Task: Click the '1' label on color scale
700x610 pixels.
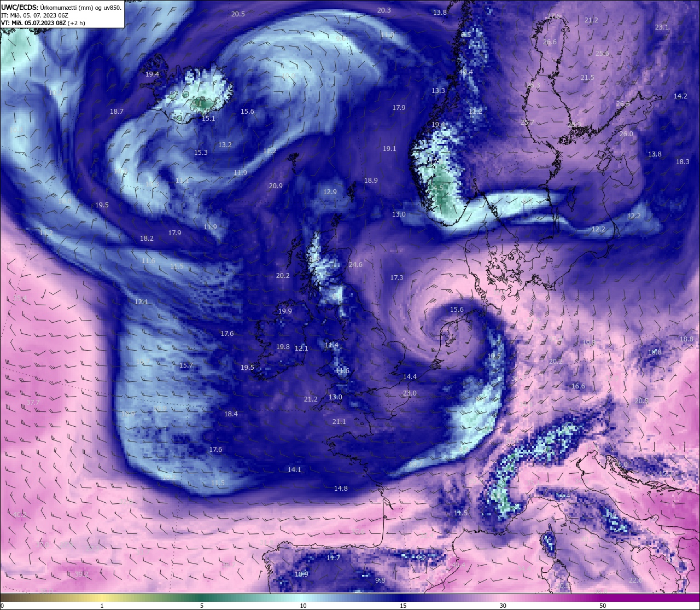Action: [x=102, y=606]
